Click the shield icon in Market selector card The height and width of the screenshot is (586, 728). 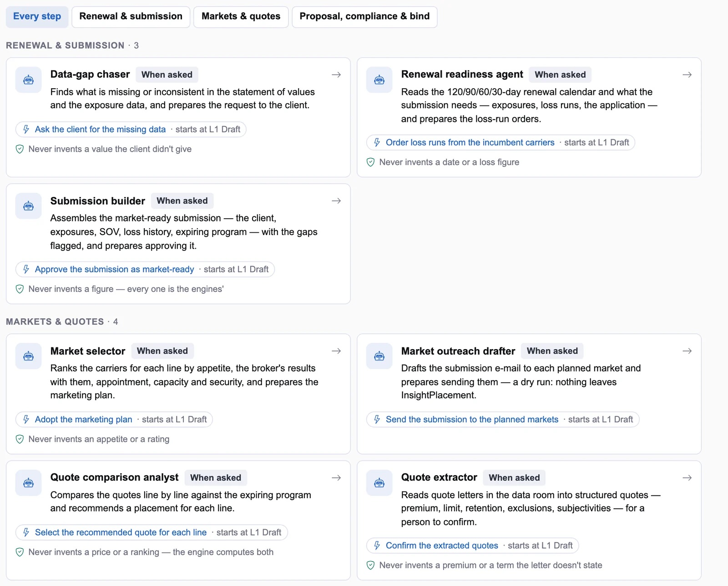(20, 439)
